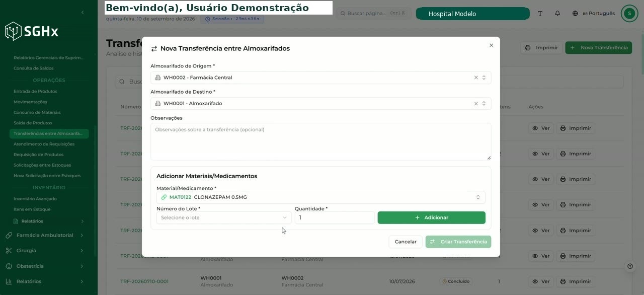Expand Relatórios submenu under Inventário
This screenshot has height=295, width=644.
click(49, 221)
